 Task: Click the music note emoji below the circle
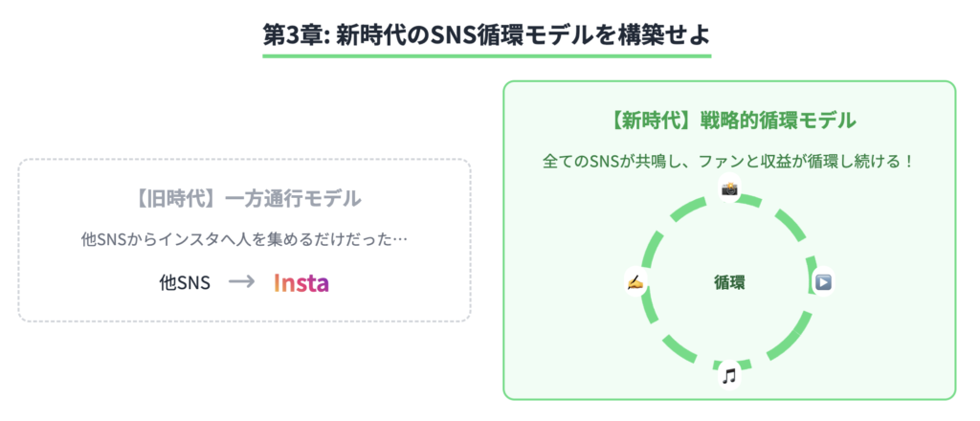pos(728,376)
